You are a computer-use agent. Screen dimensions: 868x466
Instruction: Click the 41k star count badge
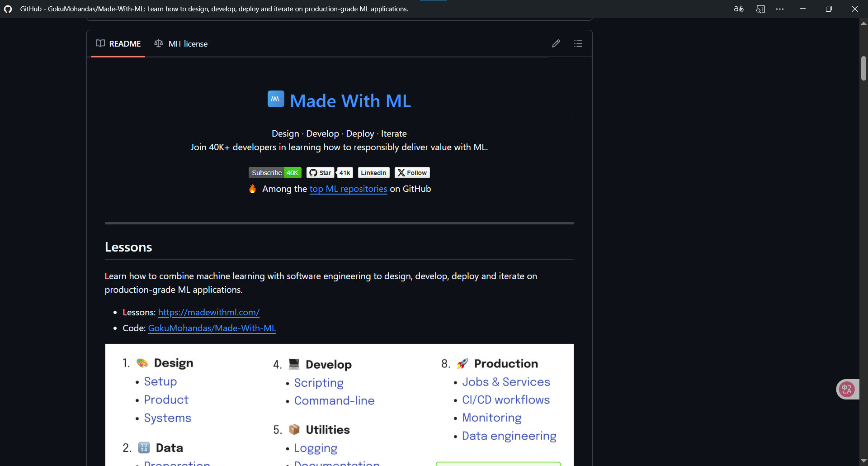tap(345, 173)
